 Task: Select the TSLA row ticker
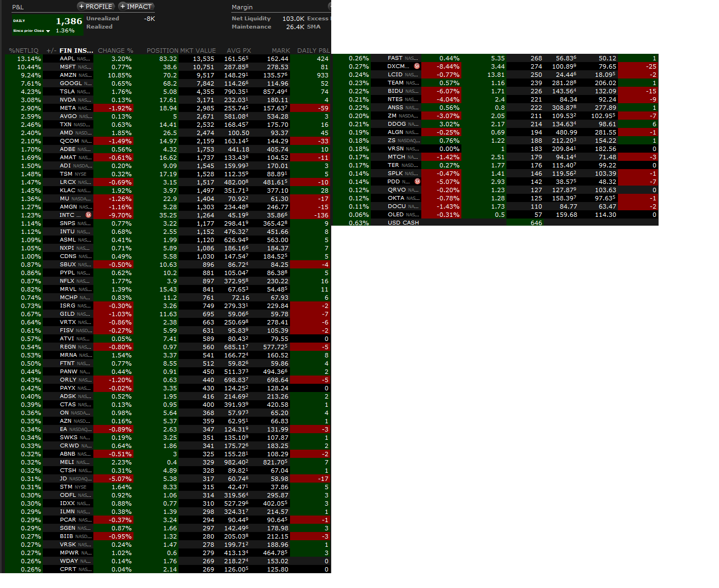[67, 92]
